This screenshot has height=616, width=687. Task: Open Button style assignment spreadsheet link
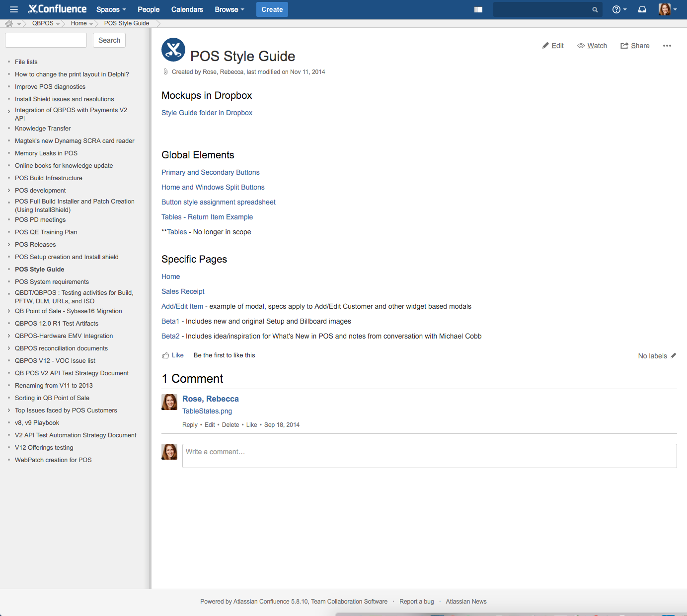218,202
